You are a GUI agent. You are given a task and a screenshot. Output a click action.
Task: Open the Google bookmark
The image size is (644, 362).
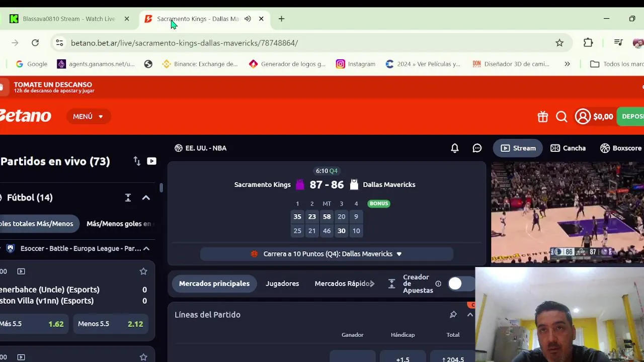31,64
